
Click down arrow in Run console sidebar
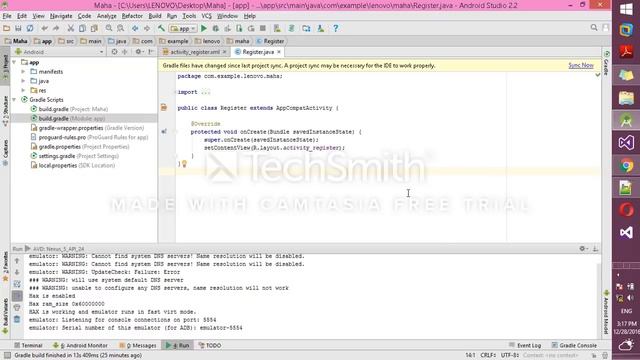(17, 272)
